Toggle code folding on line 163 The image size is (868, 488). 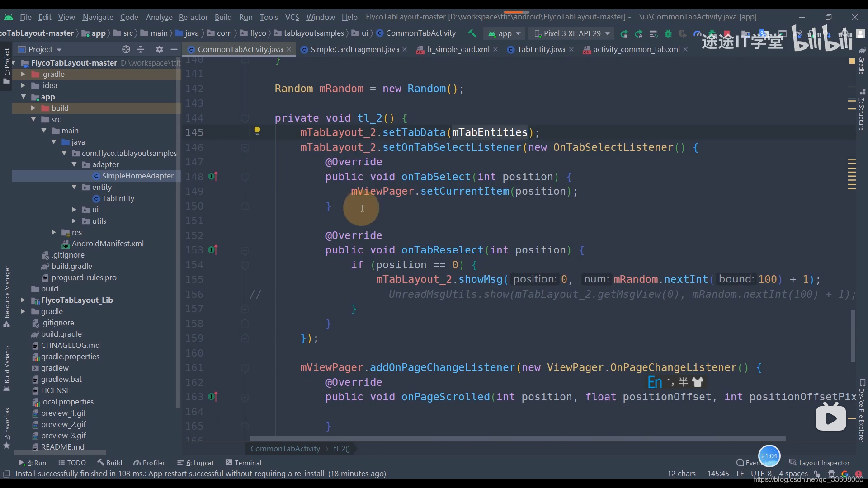click(x=245, y=397)
